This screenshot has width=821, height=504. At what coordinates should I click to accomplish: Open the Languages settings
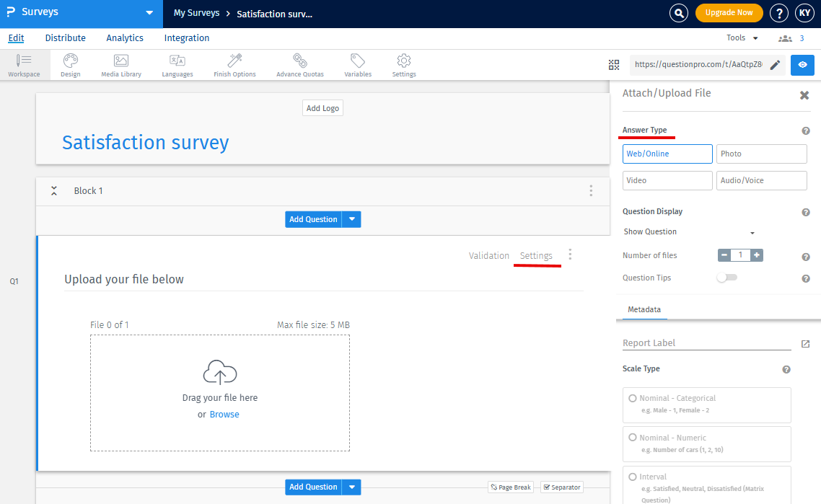point(177,64)
